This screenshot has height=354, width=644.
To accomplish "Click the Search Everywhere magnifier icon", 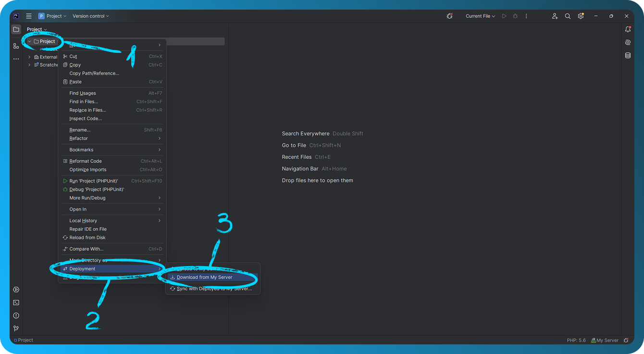I will [x=568, y=16].
